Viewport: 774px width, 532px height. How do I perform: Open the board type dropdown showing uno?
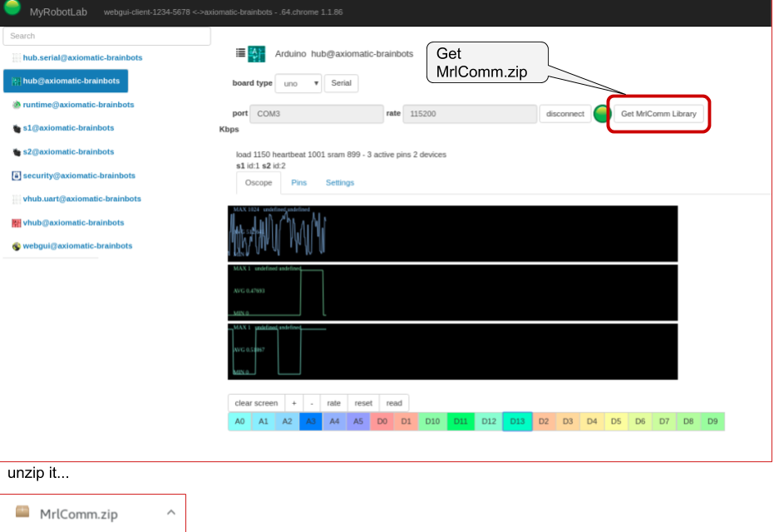[298, 83]
